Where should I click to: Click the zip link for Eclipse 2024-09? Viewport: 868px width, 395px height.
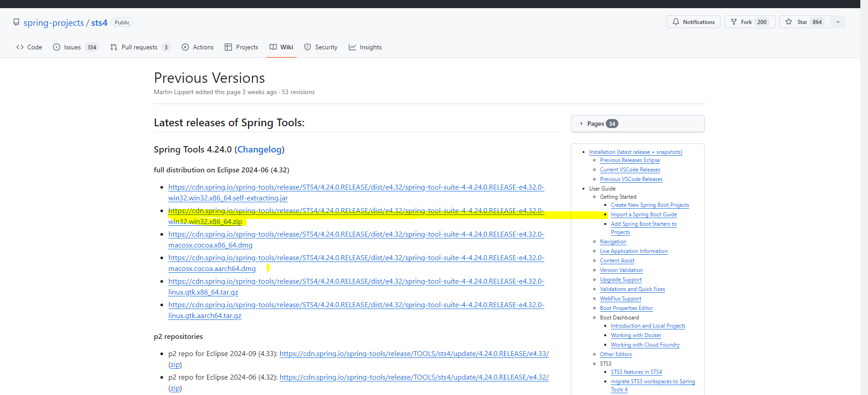coord(175,365)
